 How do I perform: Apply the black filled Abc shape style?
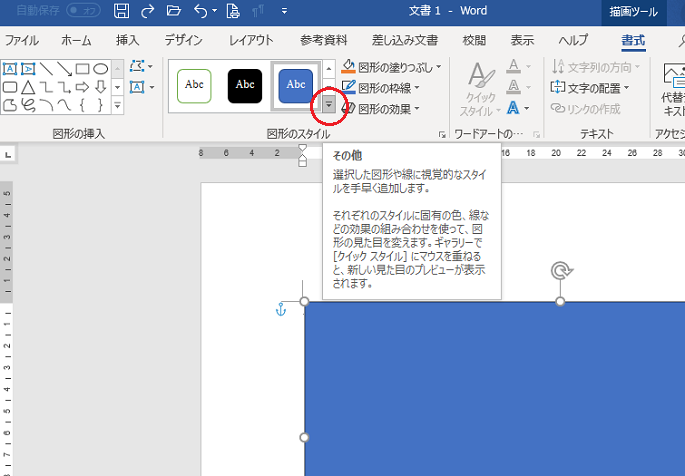245,85
